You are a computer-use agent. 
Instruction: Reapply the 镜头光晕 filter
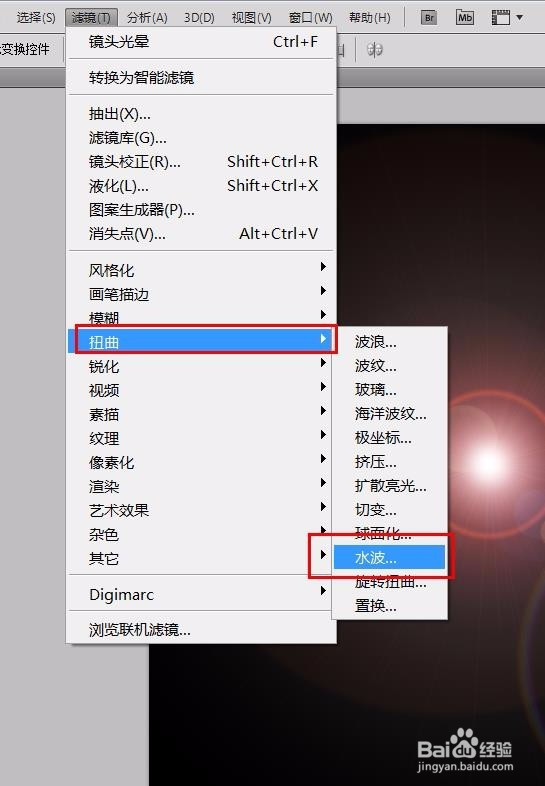[202, 42]
